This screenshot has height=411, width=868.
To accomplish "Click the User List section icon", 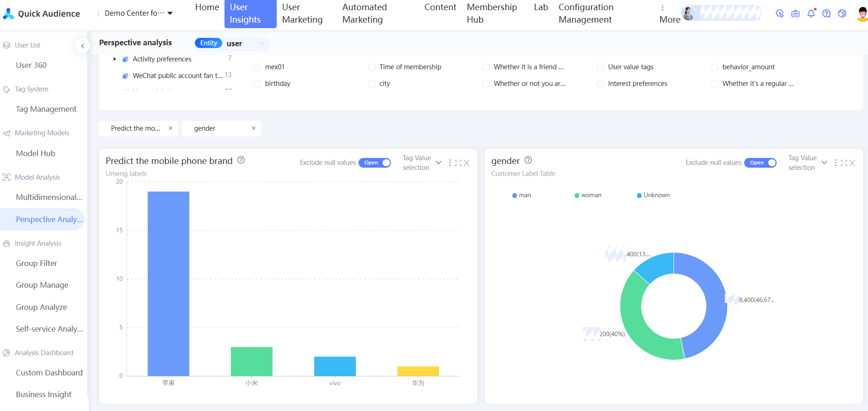I will (6, 45).
